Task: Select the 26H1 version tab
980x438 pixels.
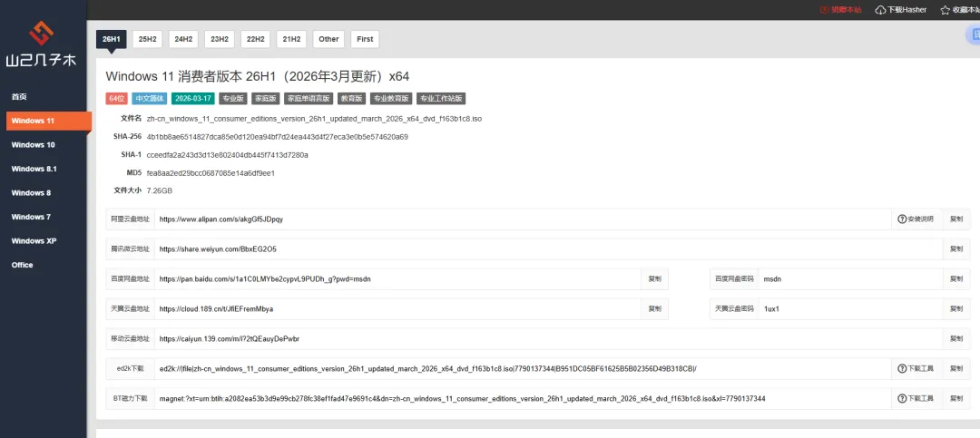Action: pyautogui.click(x=112, y=39)
